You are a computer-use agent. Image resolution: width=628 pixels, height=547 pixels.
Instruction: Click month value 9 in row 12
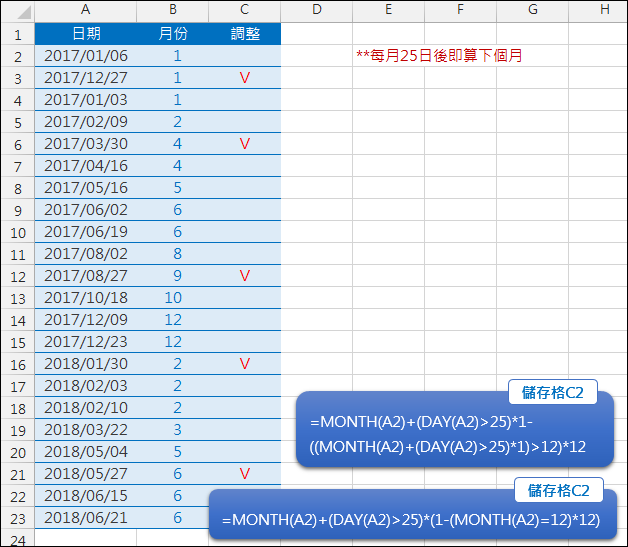[x=177, y=276]
